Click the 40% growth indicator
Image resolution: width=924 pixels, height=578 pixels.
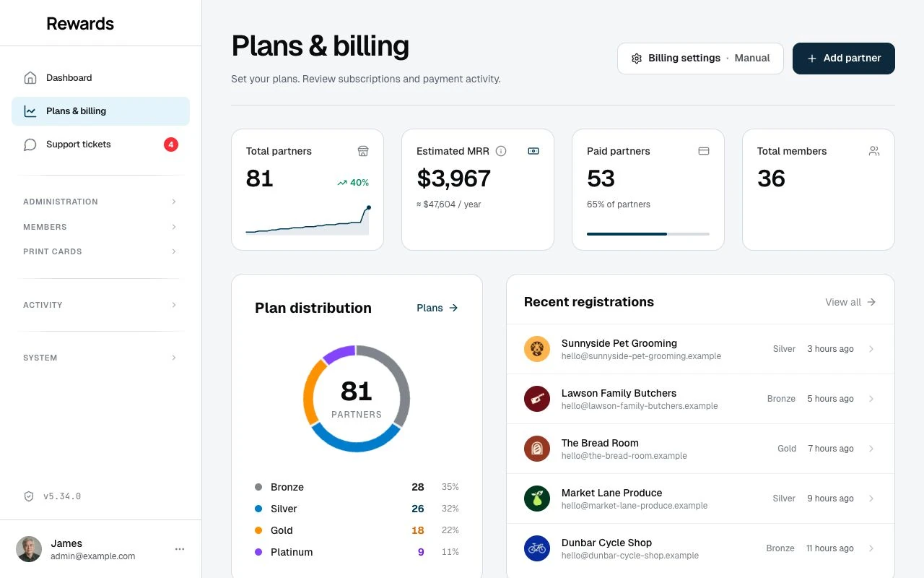point(353,183)
